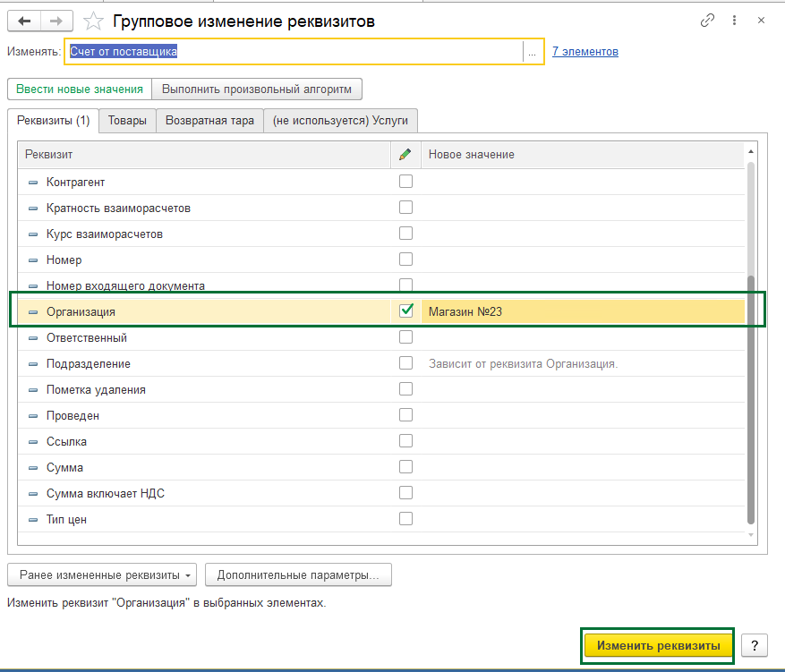The image size is (785, 672).
Task: Click the attribute icon next to Пометка удаления
Action: 33,390
